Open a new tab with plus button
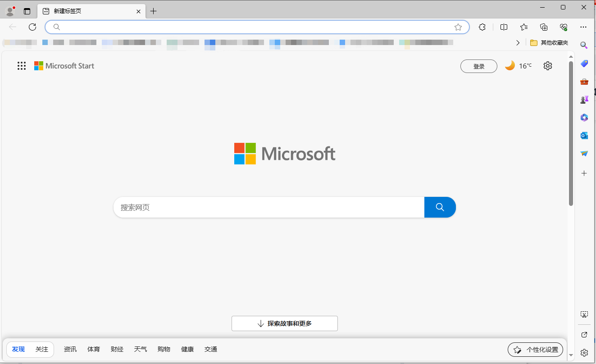The height and width of the screenshot is (364, 596). (x=154, y=11)
